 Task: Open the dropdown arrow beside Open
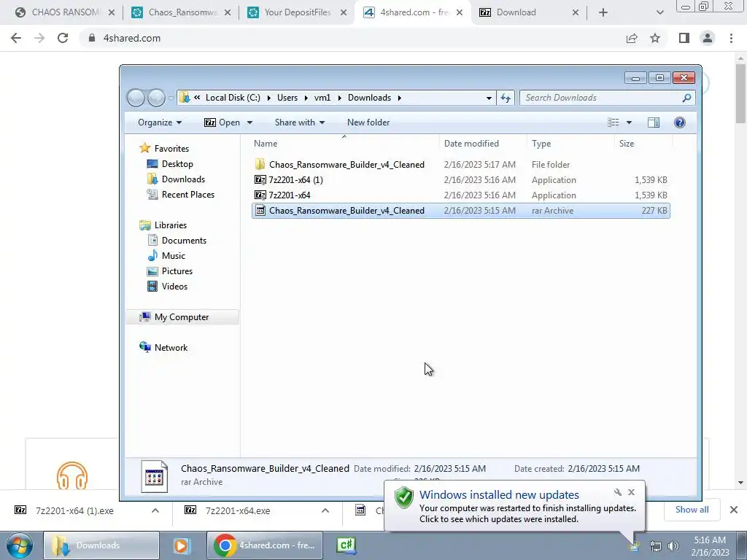(249, 122)
